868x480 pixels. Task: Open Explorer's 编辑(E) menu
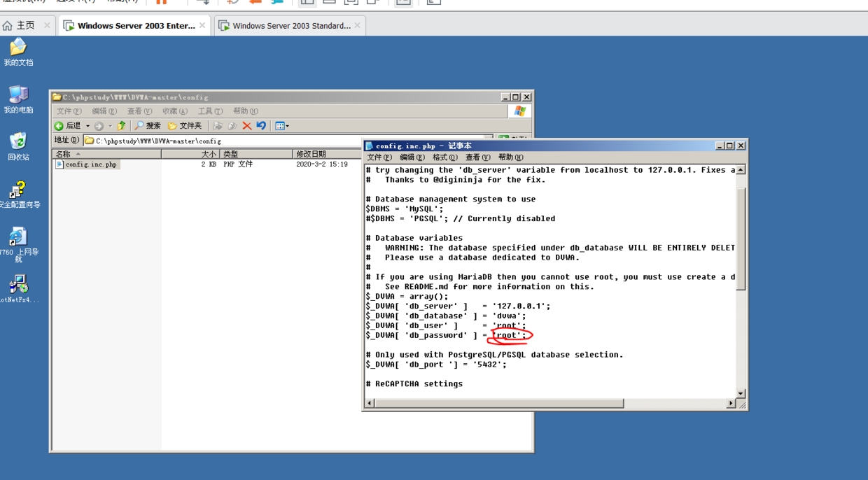[x=104, y=111]
